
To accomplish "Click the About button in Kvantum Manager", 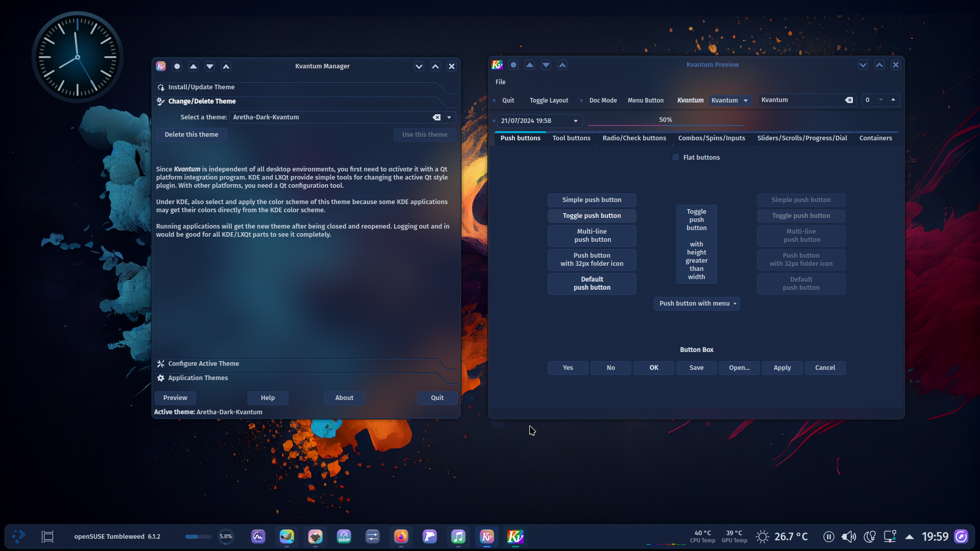I will click(345, 398).
